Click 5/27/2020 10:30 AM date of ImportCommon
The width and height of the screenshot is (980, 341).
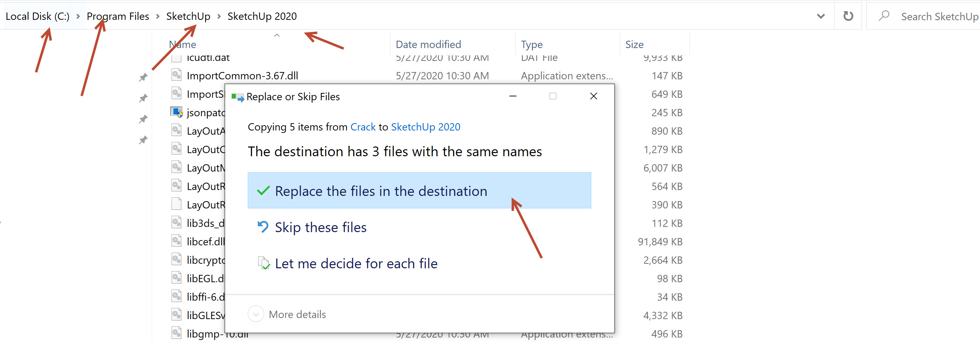[442, 76]
